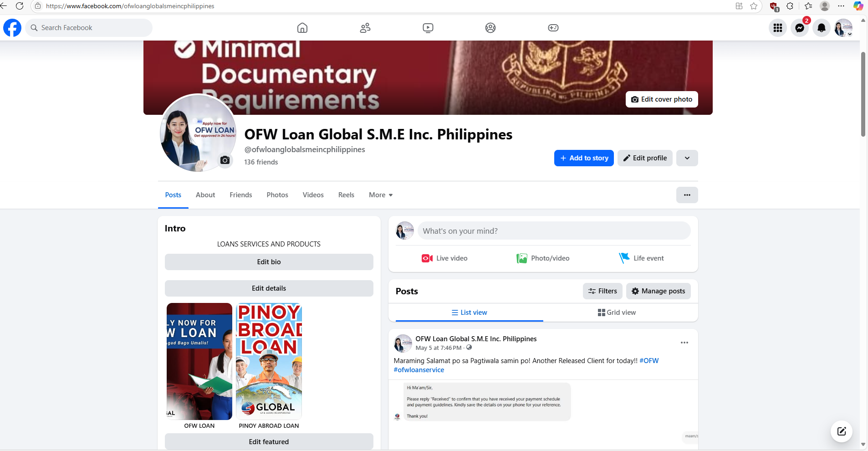Open the profile tab bar three-dot menu
The height and width of the screenshot is (451, 868).
point(687,195)
